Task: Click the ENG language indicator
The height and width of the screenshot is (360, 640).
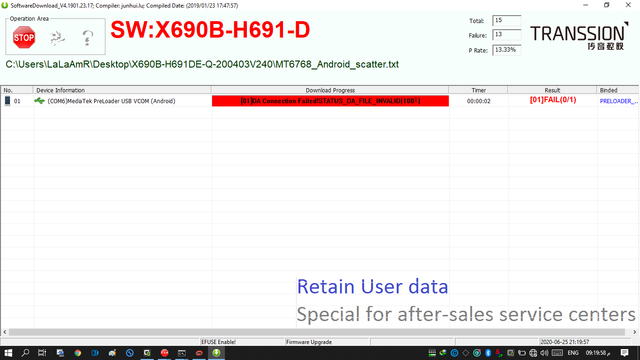Action: click(573, 353)
